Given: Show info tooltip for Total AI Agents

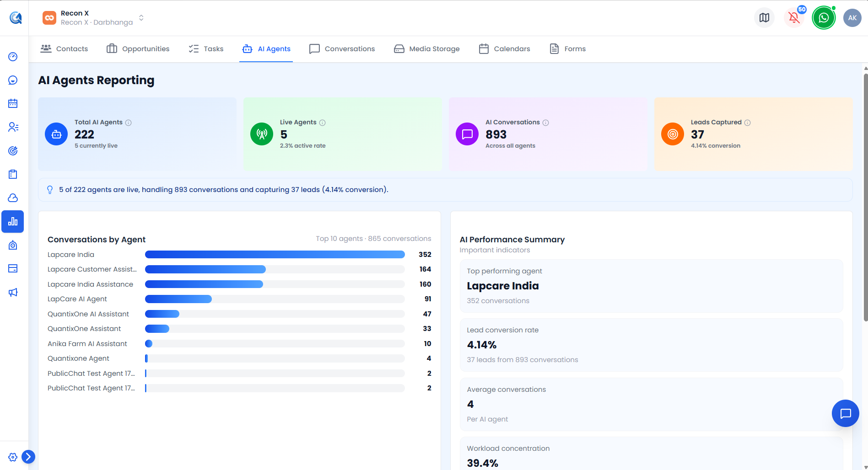Looking at the screenshot, I should pos(129,123).
